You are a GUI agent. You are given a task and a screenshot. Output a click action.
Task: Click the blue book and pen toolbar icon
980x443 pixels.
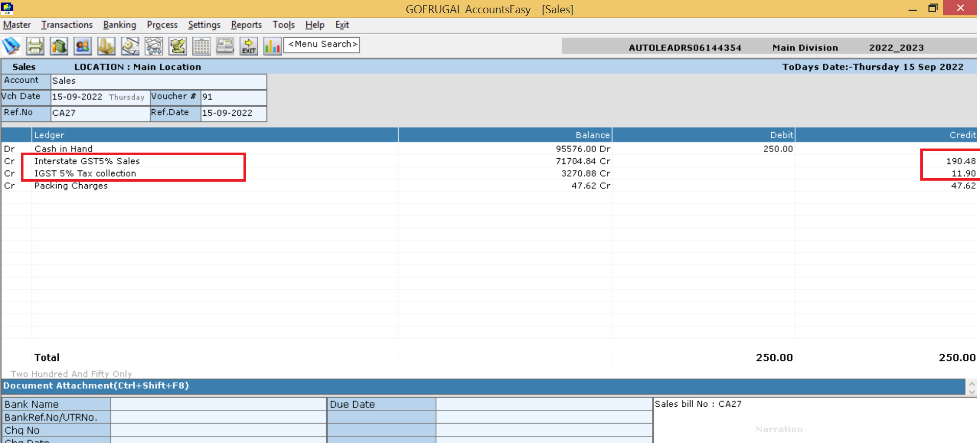point(11,46)
